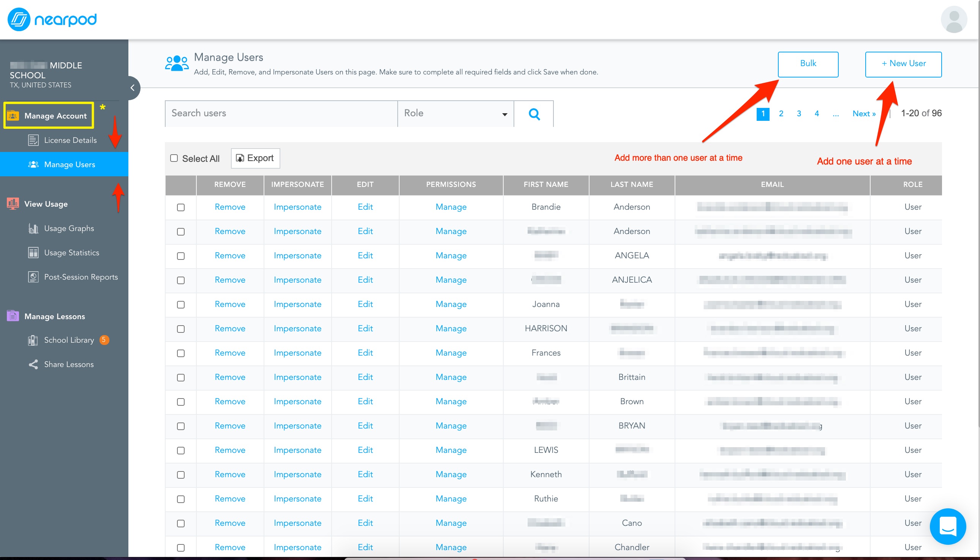Check the box on Kenneth's row

[x=181, y=475]
